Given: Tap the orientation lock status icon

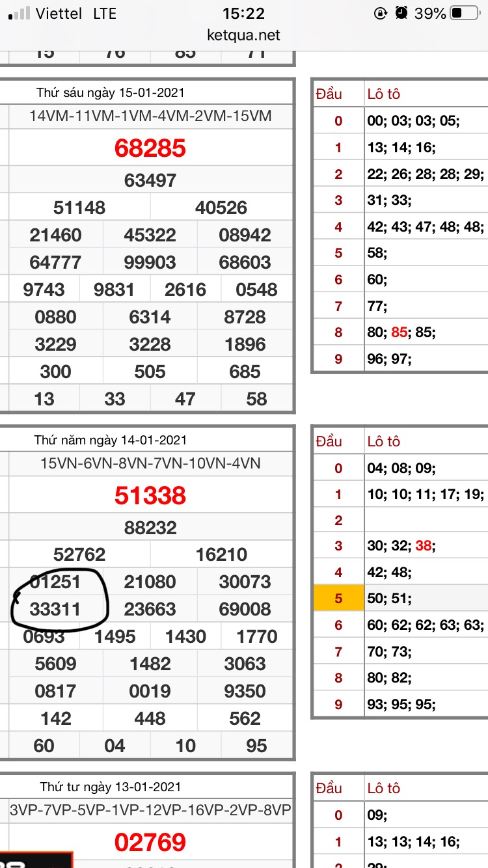Looking at the screenshot, I should click(381, 13).
